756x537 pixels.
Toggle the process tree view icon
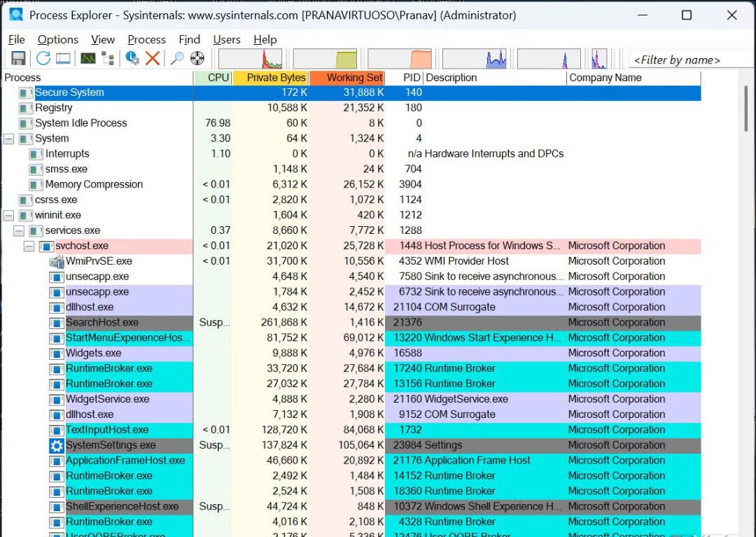[x=108, y=59]
